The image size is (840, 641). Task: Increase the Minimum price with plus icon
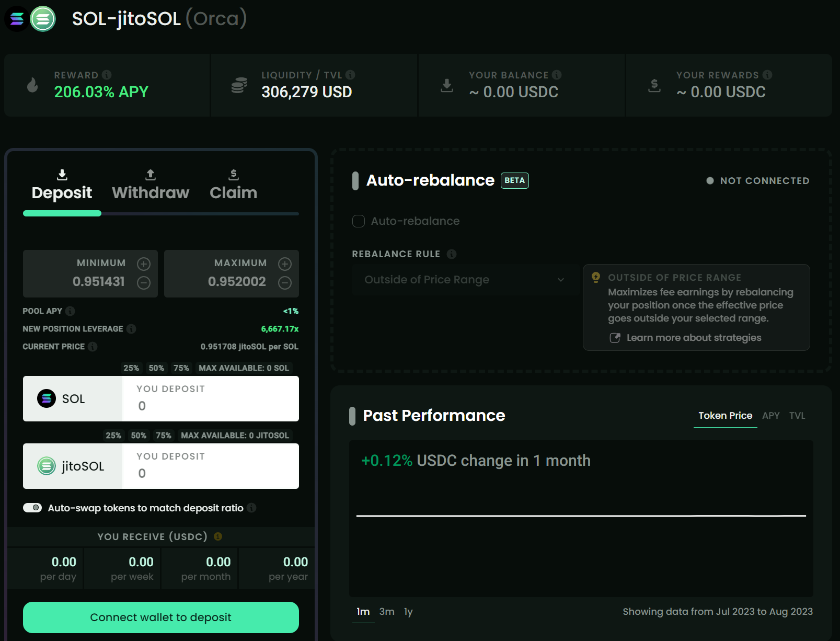[144, 264]
